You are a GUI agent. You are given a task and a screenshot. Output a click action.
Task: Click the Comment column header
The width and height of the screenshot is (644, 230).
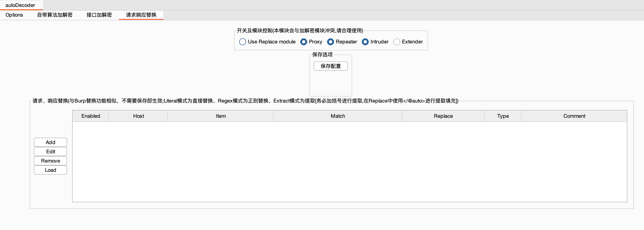click(574, 116)
